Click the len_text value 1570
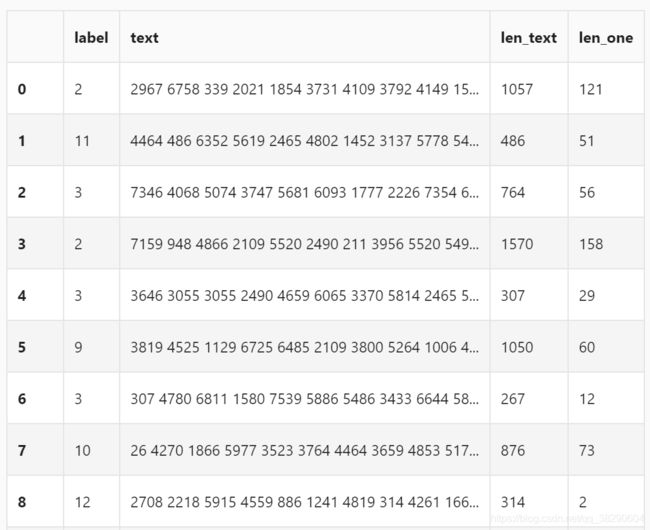Viewport: 650px width, 530px height. point(517,244)
